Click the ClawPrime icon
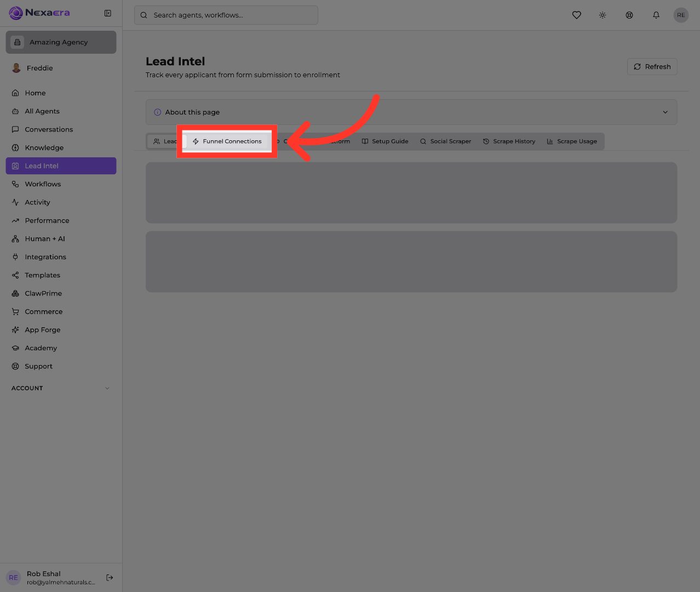700x592 pixels. (x=15, y=293)
